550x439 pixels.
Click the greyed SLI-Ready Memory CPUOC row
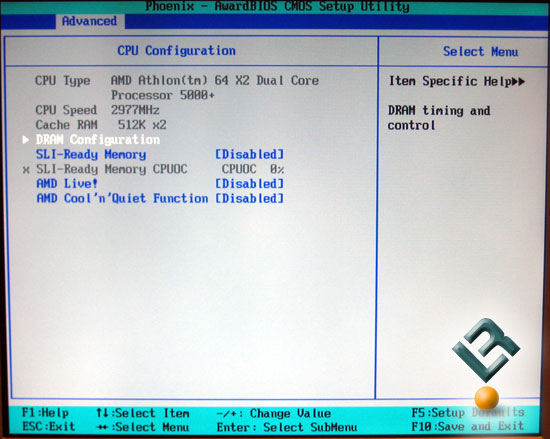153,169
